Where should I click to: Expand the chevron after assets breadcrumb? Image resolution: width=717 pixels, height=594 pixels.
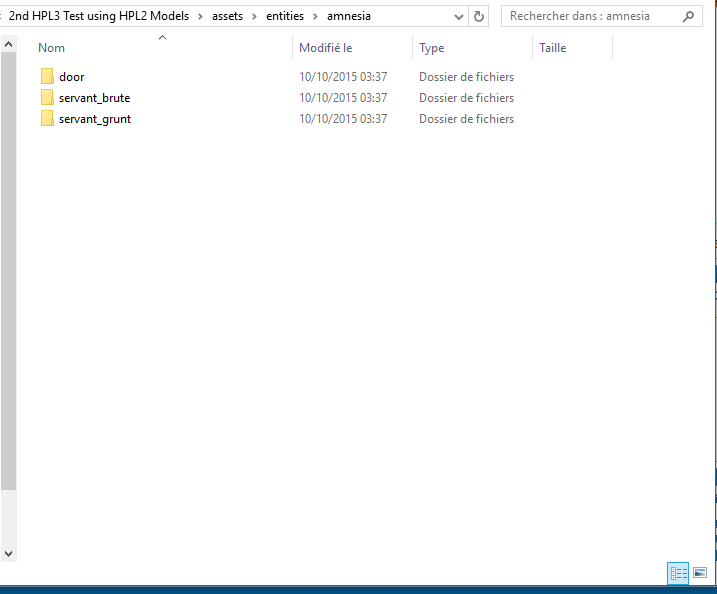[254, 16]
